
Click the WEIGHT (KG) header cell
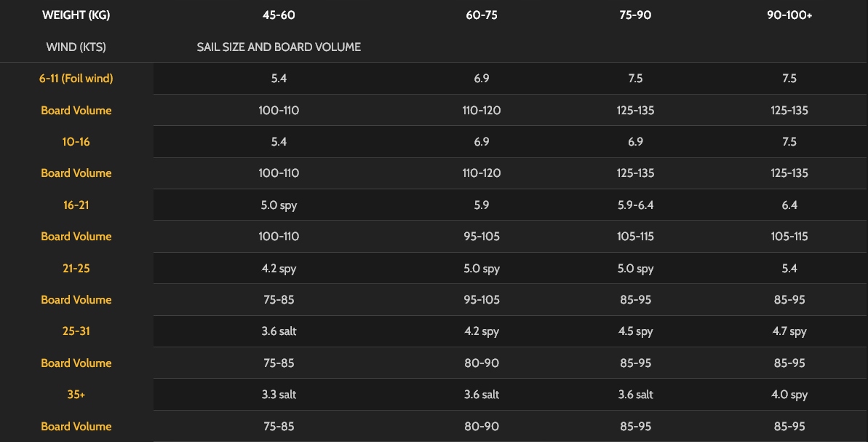click(x=76, y=15)
